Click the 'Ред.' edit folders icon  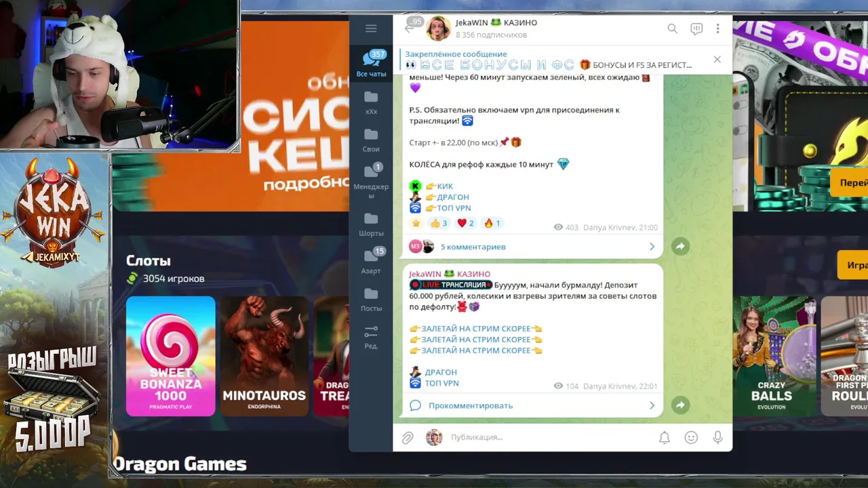(371, 337)
